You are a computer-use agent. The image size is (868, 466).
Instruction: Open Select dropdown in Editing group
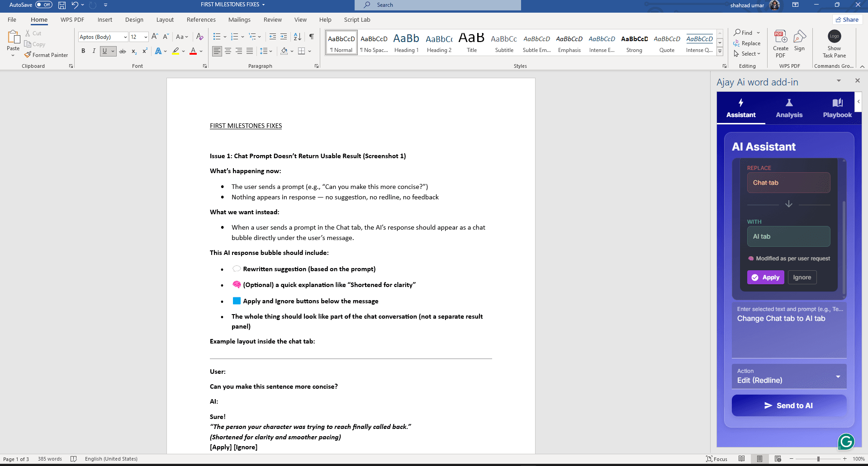747,54
